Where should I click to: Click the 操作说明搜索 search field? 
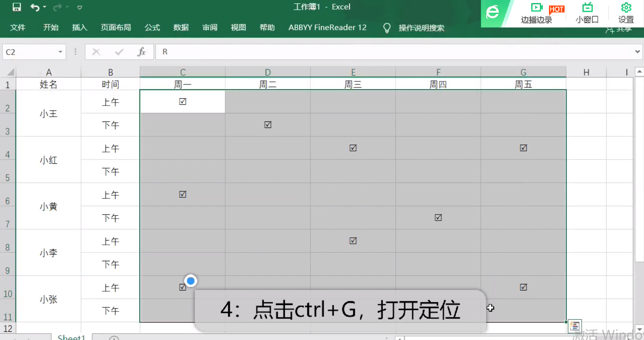click(x=421, y=28)
